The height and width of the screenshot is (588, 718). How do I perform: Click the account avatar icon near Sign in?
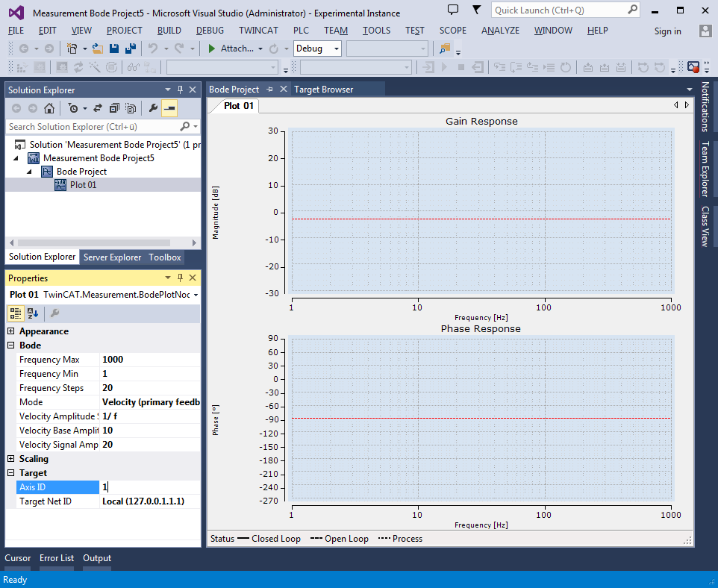[x=705, y=31]
